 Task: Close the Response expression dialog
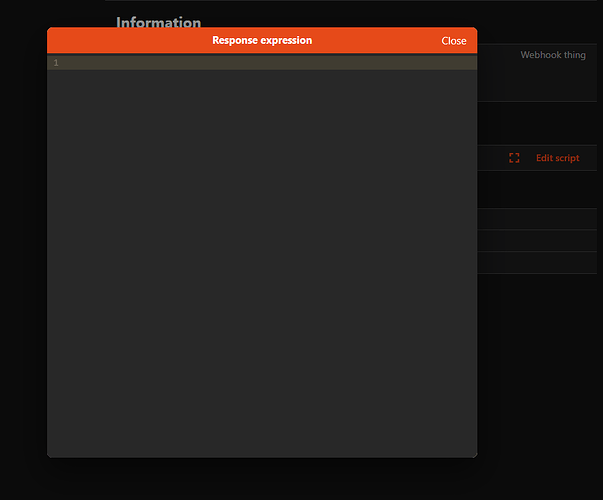click(453, 41)
